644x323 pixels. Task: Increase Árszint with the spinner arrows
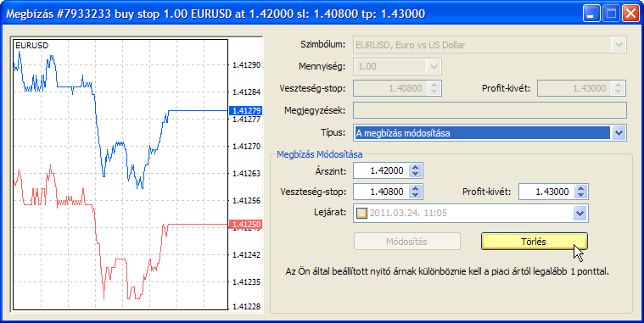point(415,167)
